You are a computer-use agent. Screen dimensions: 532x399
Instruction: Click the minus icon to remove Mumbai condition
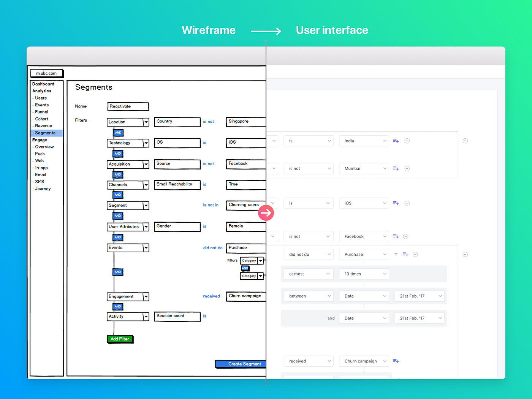(407, 168)
